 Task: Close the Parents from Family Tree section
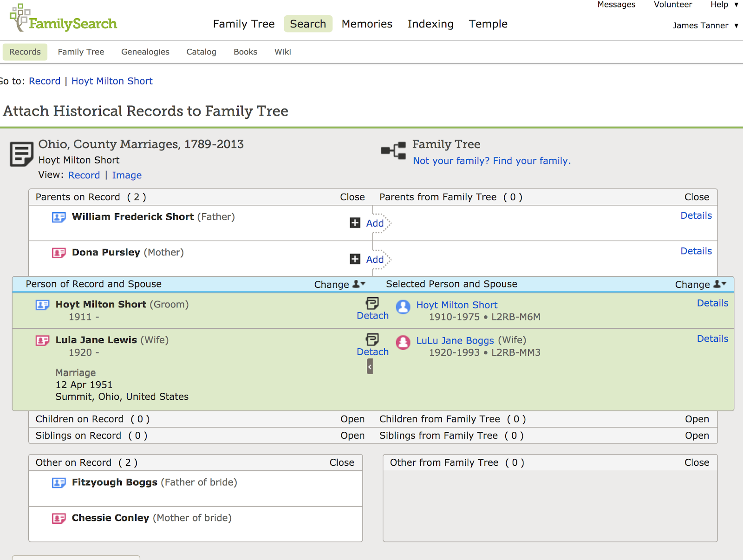click(697, 197)
